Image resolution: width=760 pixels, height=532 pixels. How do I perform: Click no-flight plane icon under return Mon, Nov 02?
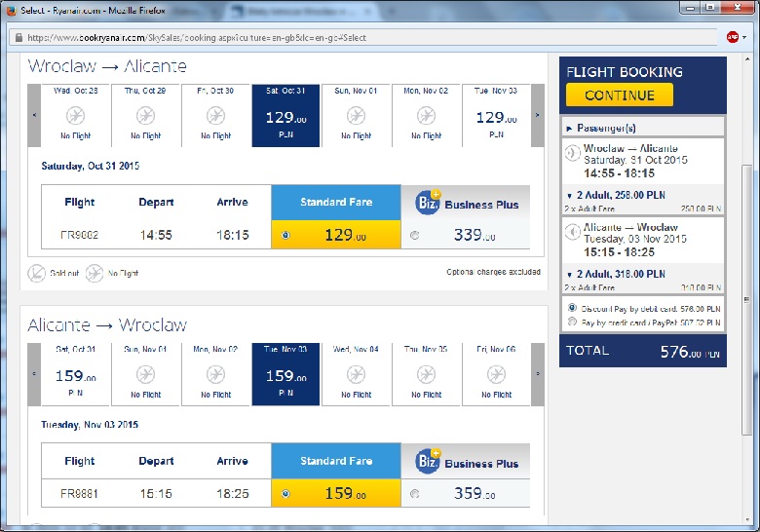[215, 374]
